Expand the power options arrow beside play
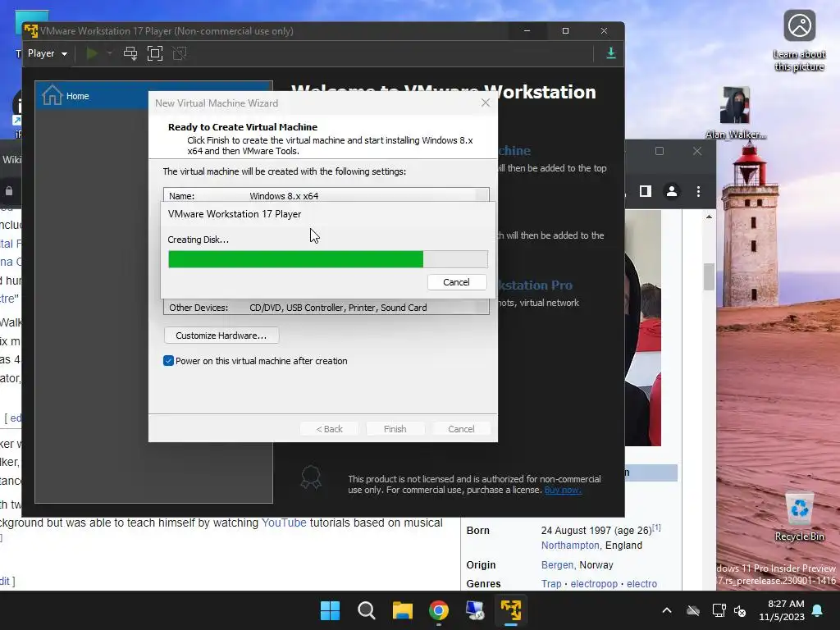 (109, 53)
